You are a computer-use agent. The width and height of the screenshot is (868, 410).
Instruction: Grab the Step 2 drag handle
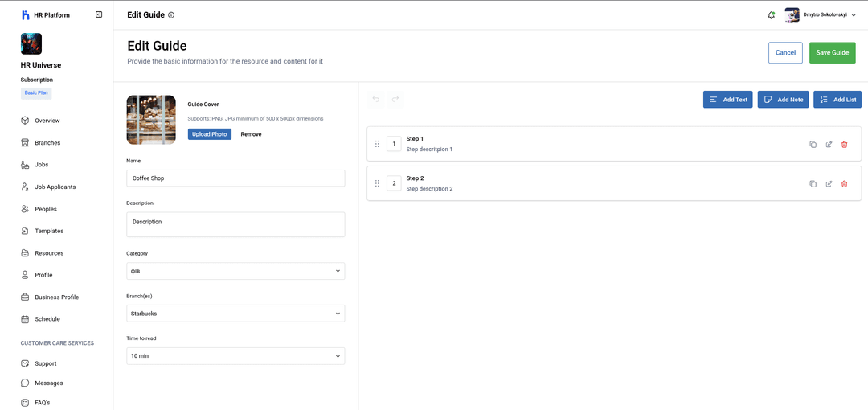coord(377,183)
